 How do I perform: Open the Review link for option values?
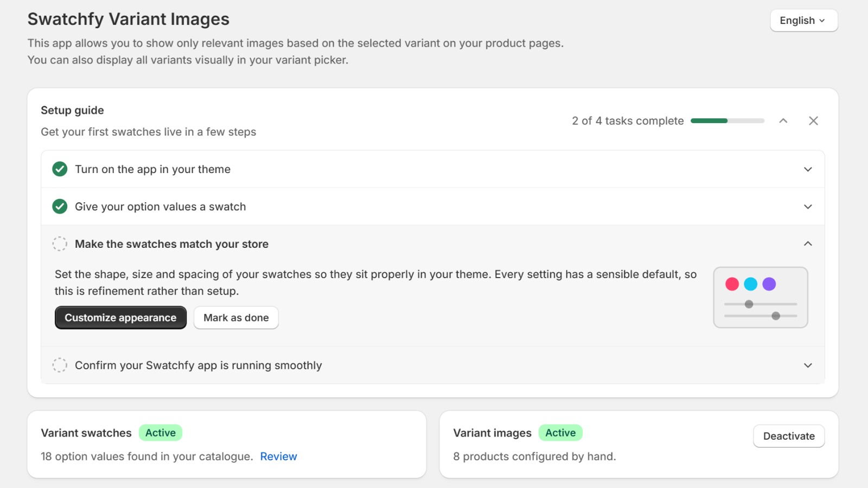point(278,457)
